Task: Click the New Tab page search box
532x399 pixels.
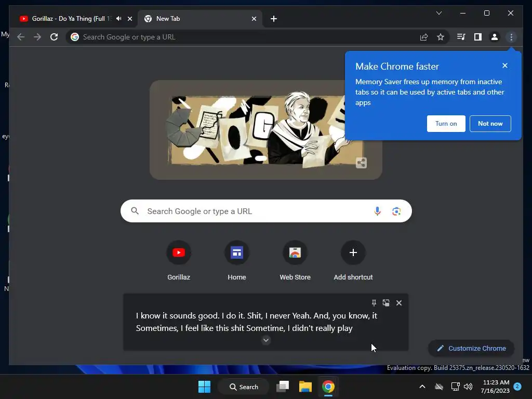Action: (266, 211)
